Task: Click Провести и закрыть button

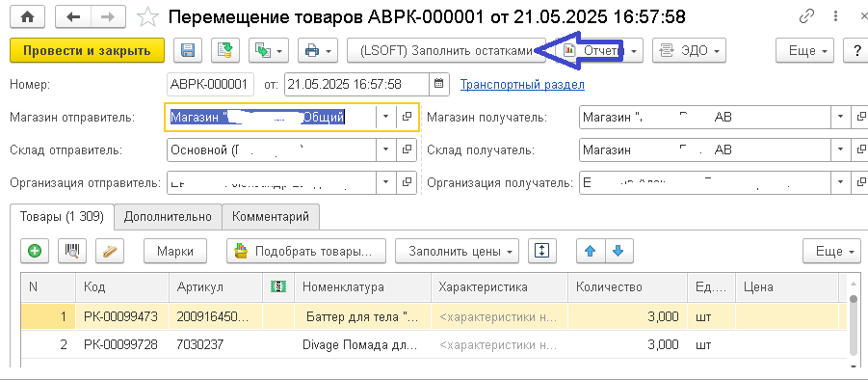Action: [87, 51]
